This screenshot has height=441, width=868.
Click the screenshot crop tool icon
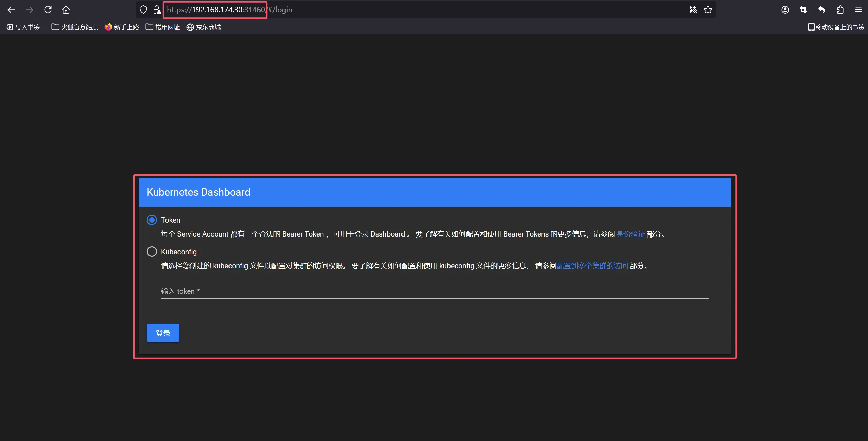[803, 10]
